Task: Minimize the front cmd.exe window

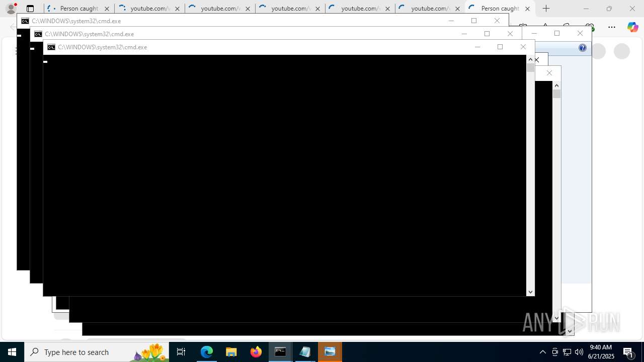Action: (477, 47)
